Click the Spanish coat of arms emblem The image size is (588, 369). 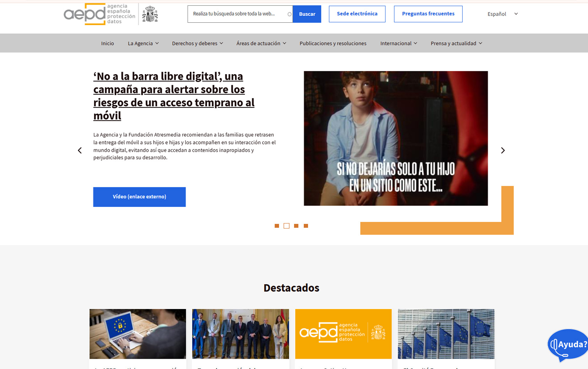(150, 14)
